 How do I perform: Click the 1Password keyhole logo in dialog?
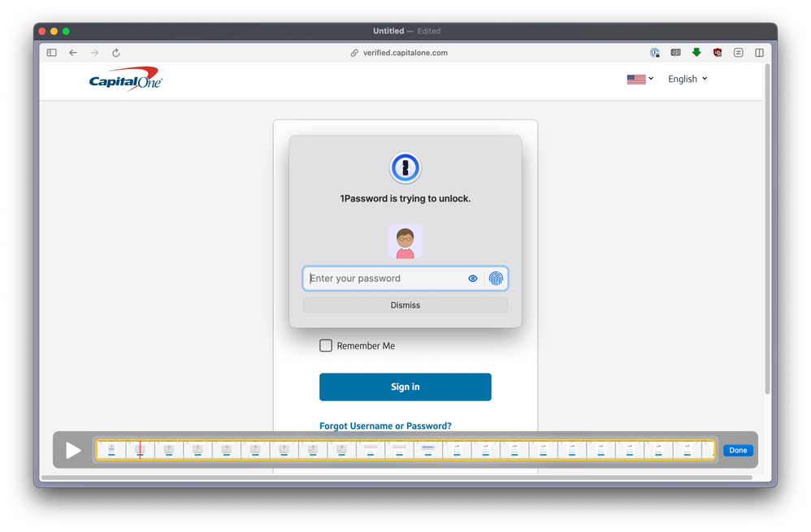click(x=405, y=167)
